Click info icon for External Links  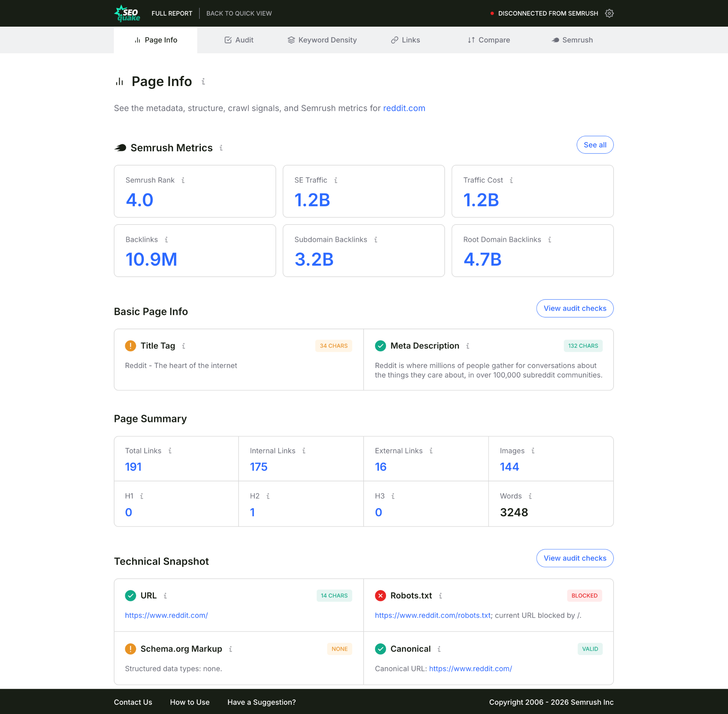point(431,451)
